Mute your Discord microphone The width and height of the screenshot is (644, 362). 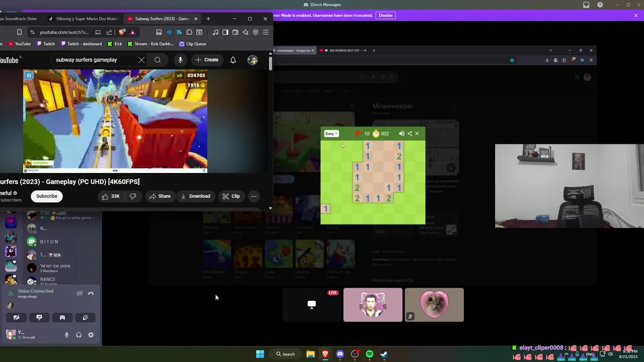66,335
